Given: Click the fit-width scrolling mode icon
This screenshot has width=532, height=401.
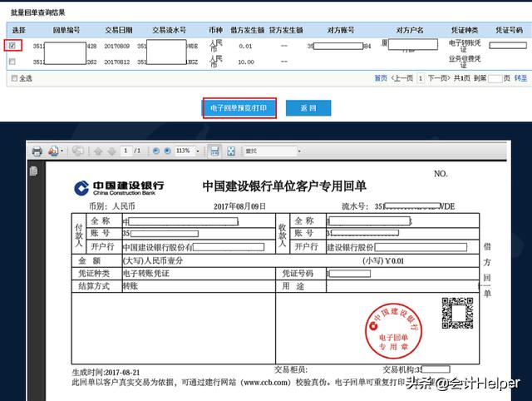Looking at the screenshot, I should coord(214,151).
